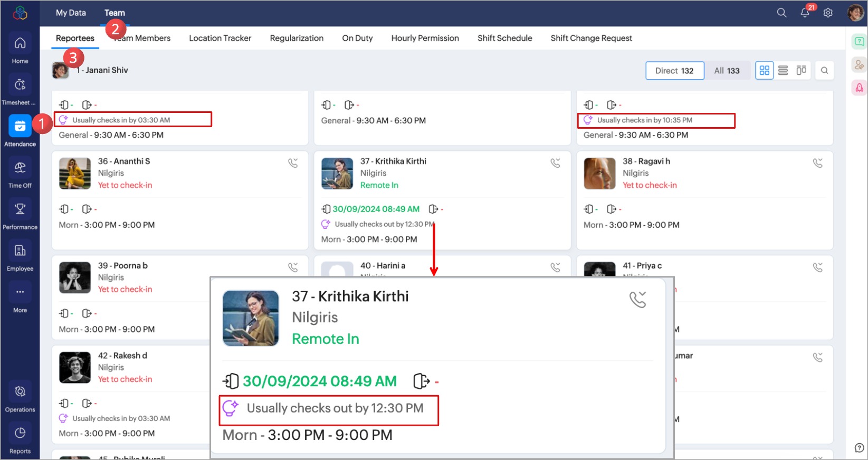Open the settings gear in top bar
The width and height of the screenshot is (868, 460).
pyautogui.click(x=828, y=13)
